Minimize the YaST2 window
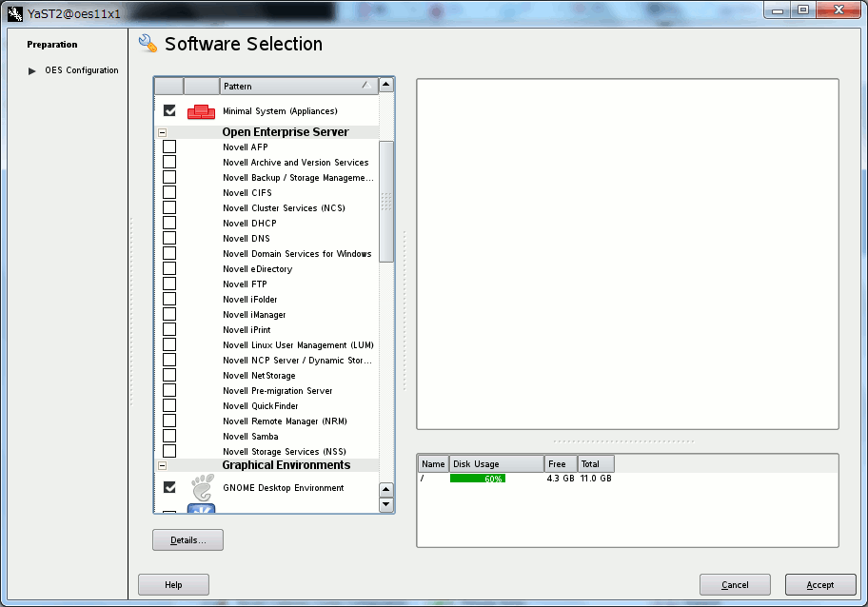868x607 pixels. (778, 10)
